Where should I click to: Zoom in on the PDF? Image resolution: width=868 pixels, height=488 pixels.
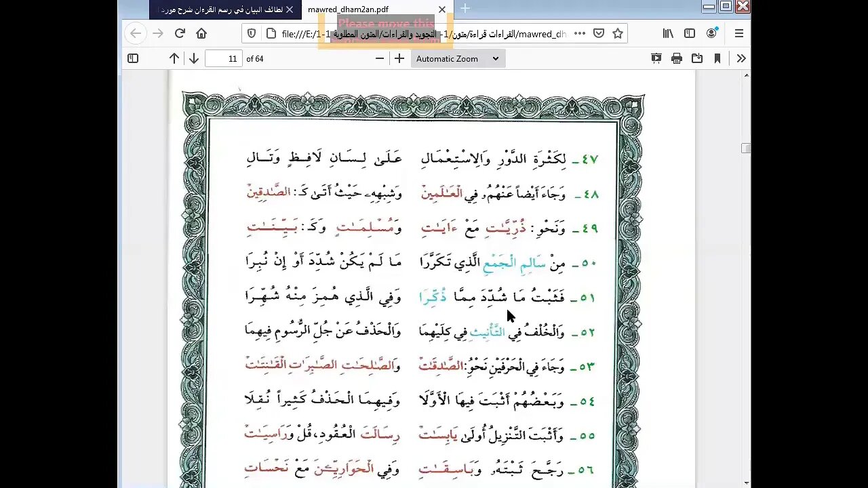point(399,59)
